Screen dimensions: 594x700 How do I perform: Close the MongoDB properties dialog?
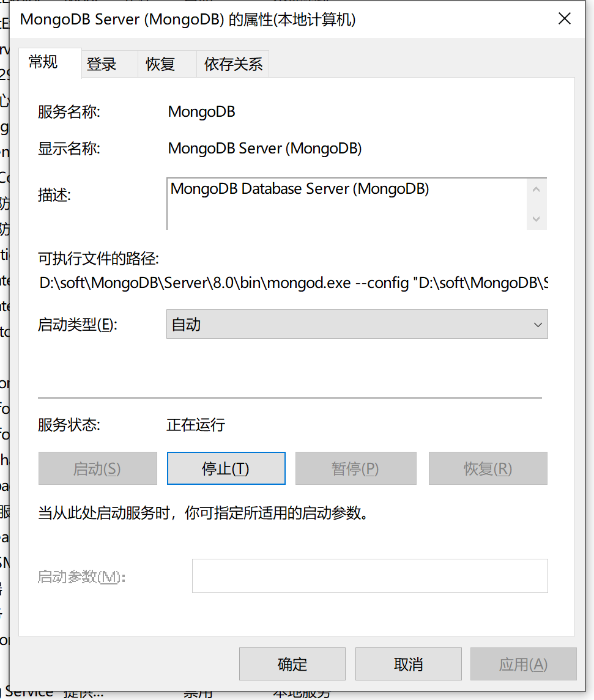(565, 19)
